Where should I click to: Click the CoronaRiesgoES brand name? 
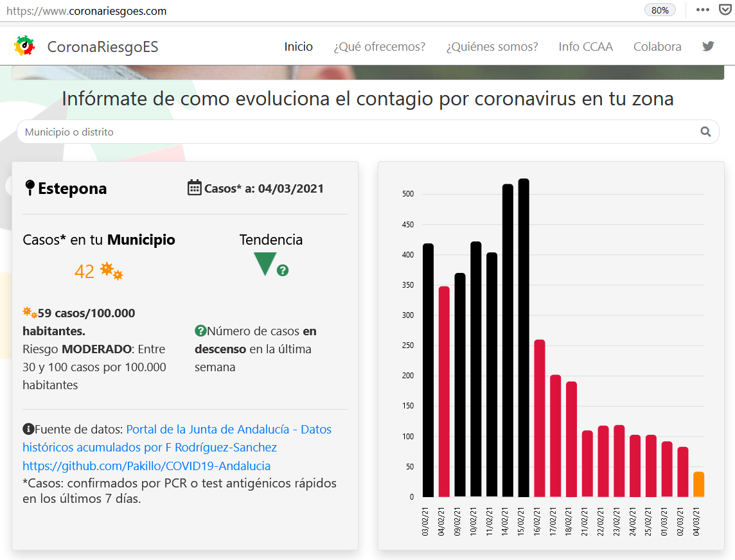click(103, 46)
